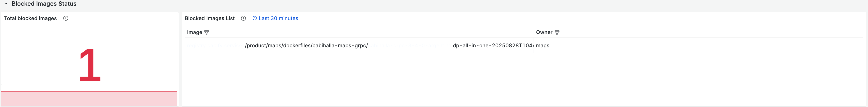Click the Blocked Images Status row title
868x107 pixels.
(44, 4)
